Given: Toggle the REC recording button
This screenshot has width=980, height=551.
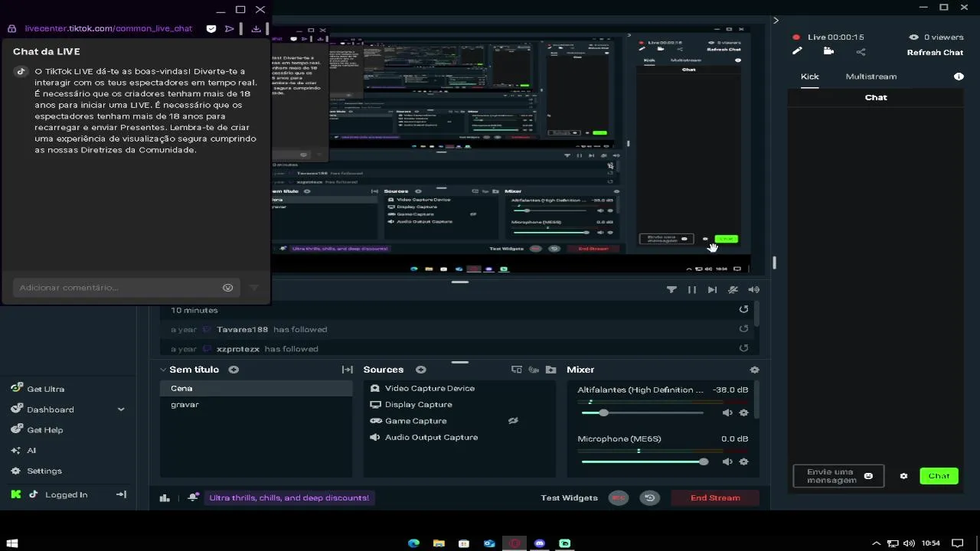Looking at the screenshot, I should tap(619, 497).
